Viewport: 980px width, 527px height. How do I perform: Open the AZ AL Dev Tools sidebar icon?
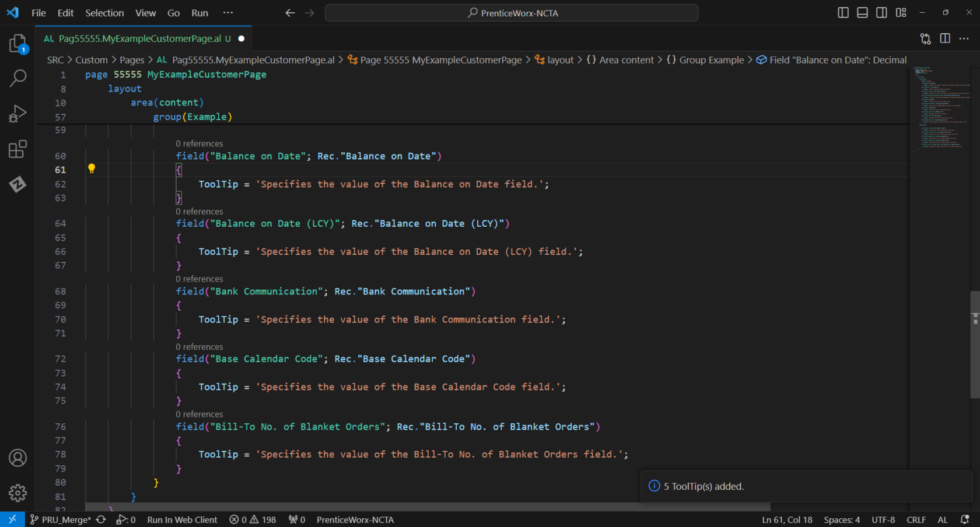(17, 185)
